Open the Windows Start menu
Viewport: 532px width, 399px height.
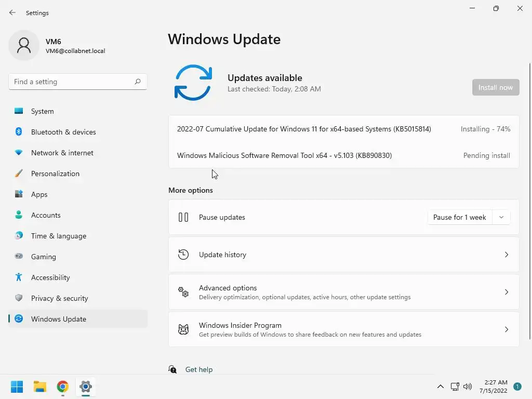tap(17, 387)
